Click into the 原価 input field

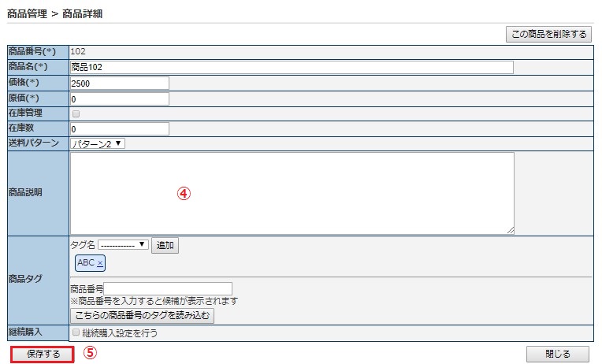[120, 99]
